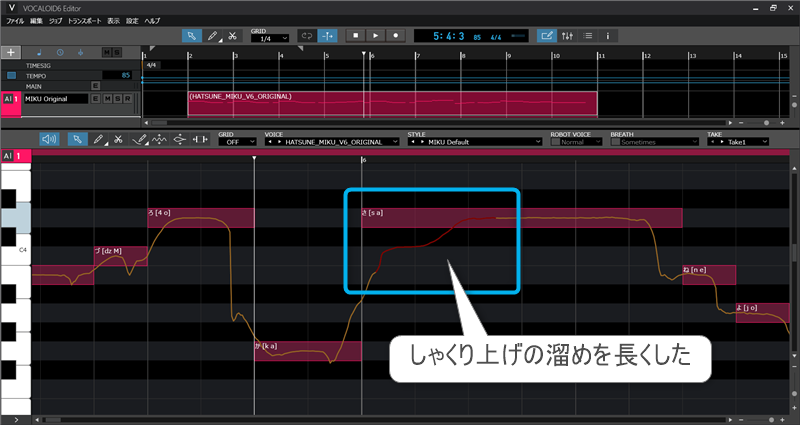Adjust the editor horizontal zoom slider
Image resolution: width=800 pixels, height=425 pixels.
(771, 420)
